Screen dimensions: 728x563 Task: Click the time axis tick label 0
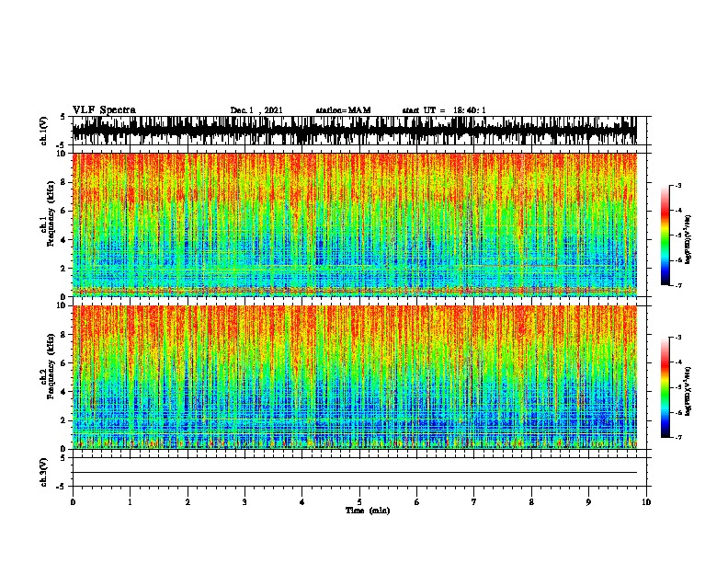click(73, 501)
